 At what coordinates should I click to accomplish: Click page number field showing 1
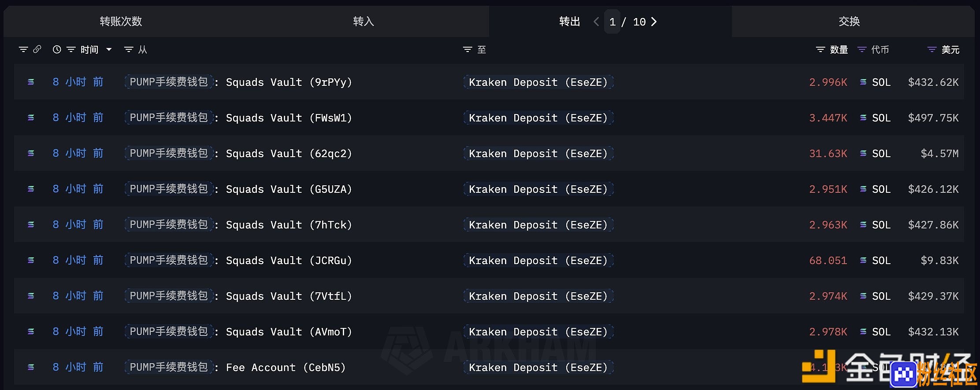click(612, 22)
